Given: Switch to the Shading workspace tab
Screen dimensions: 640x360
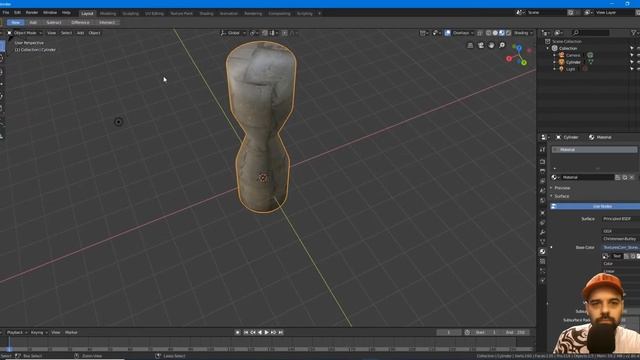Looking at the screenshot, I should pos(206,13).
